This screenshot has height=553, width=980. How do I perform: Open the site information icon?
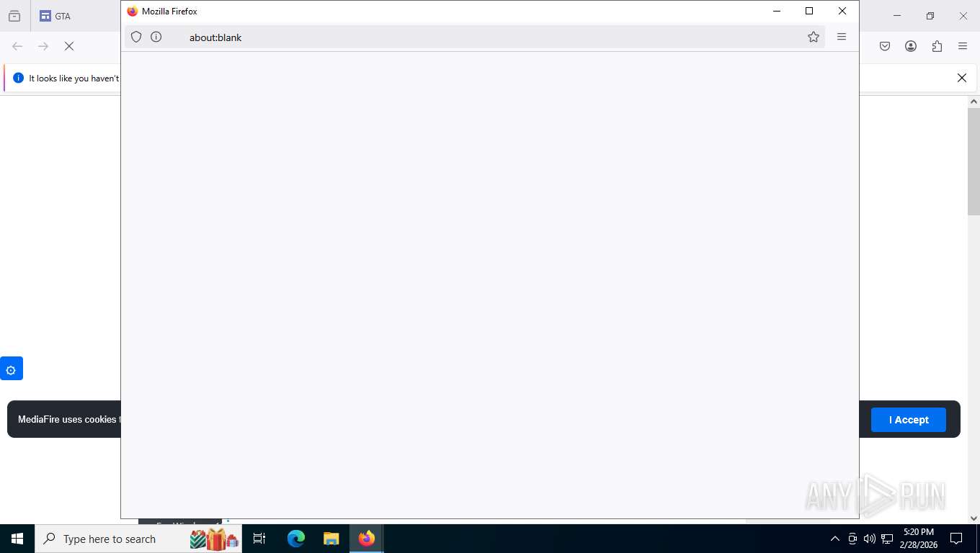pyautogui.click(x=156, y=37)
